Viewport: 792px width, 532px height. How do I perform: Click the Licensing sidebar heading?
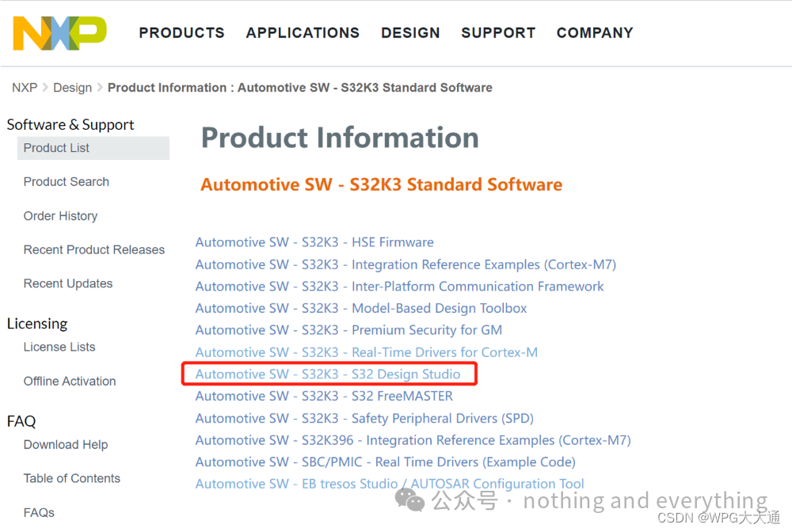pyautogui.click(x=37, y=324)
